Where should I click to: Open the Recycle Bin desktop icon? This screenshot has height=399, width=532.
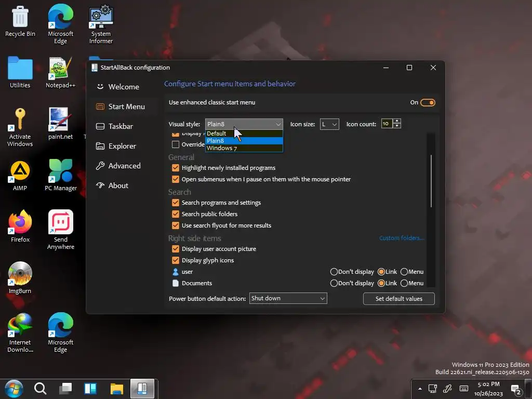pos(20,21)
